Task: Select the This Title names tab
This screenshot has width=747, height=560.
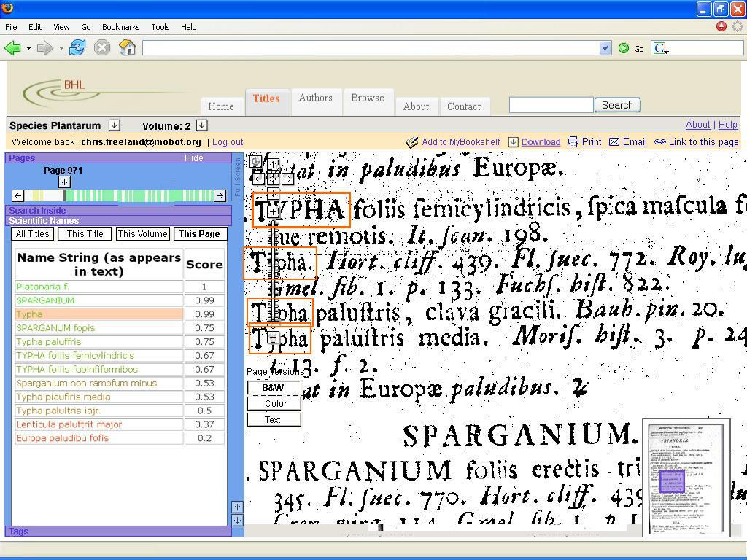Action: coord(85,234)
